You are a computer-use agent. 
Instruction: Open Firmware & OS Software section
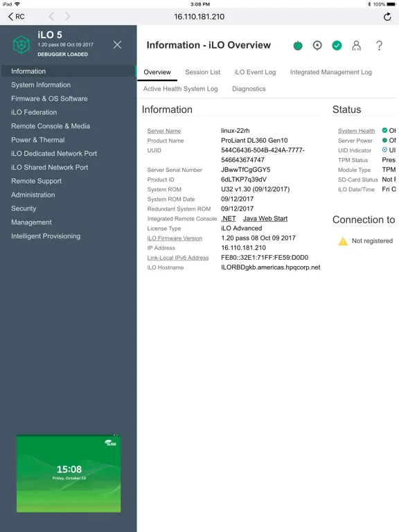coord(49,99)
